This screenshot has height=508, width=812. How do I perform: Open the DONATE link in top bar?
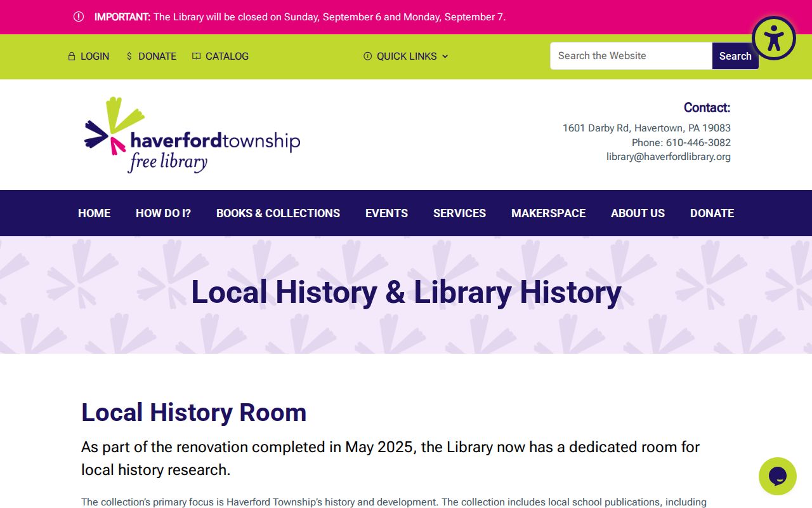click(x=157, y=56)
